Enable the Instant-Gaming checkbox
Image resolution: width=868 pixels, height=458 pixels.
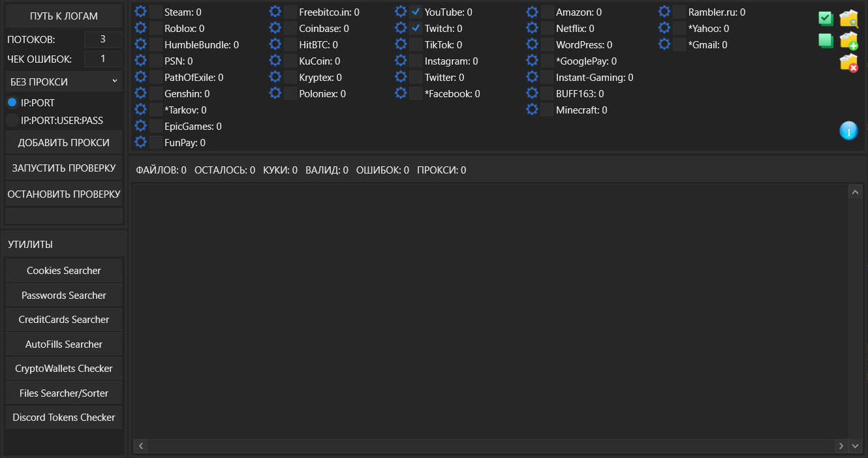pos(547,77)
